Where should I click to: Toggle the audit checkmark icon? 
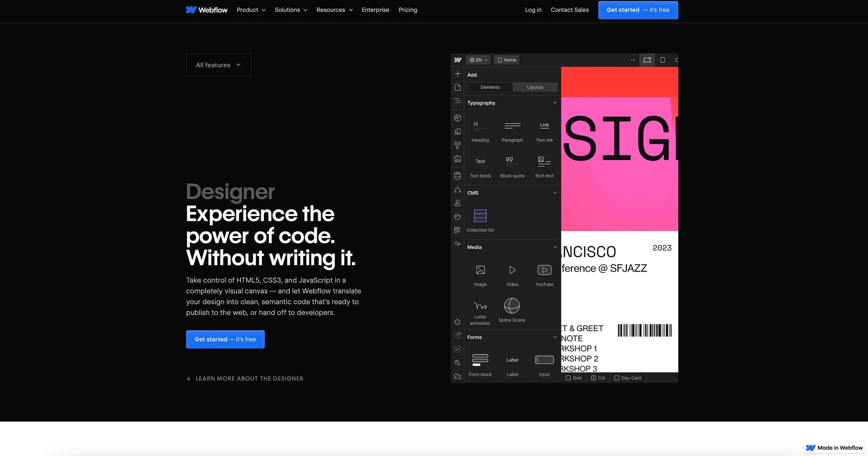coord(457,349)
